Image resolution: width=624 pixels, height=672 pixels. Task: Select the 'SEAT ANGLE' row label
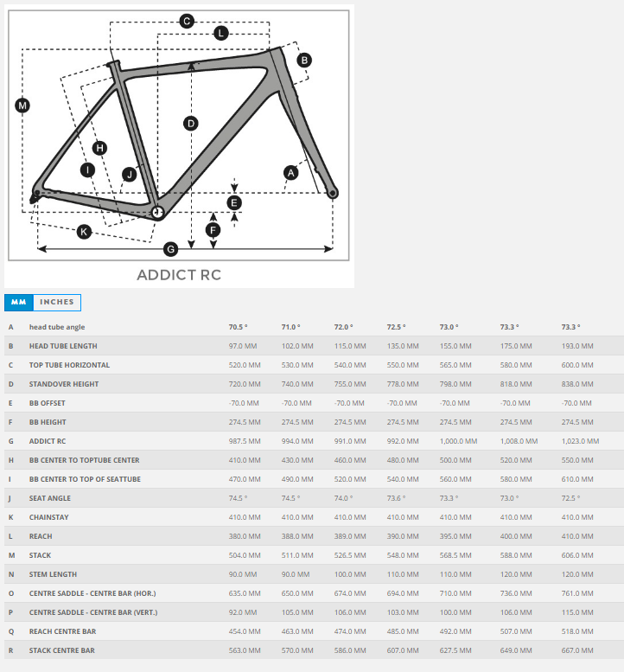coord(49,498)
